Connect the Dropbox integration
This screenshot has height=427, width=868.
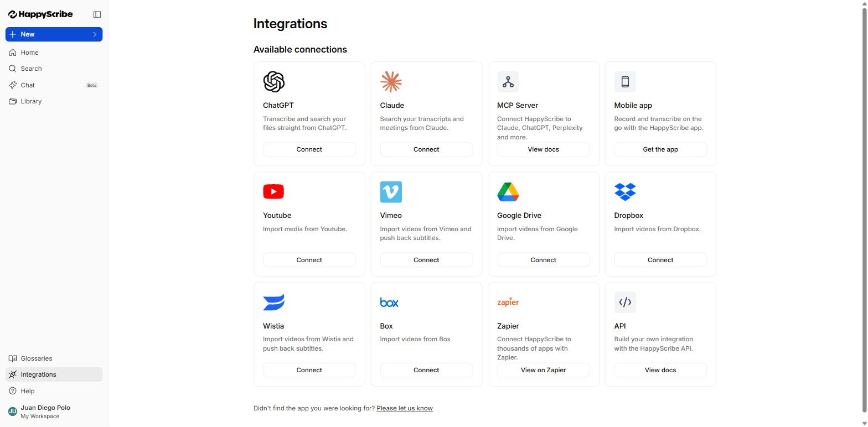tap(660, 260)
